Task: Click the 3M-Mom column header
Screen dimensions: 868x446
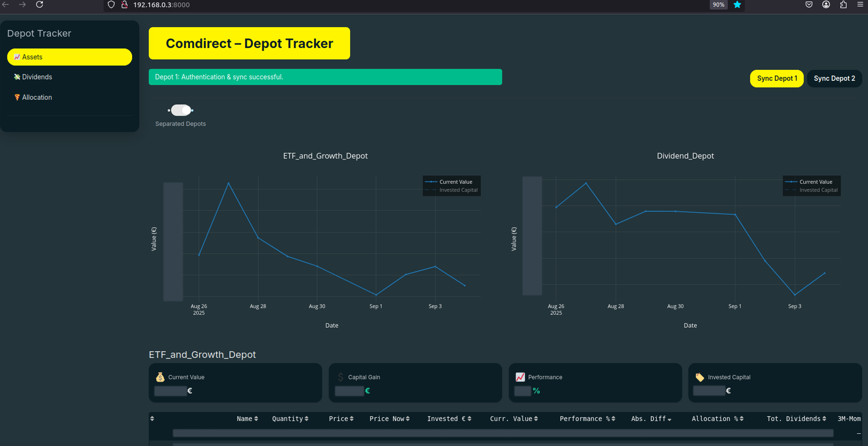Action: [849, 419]
